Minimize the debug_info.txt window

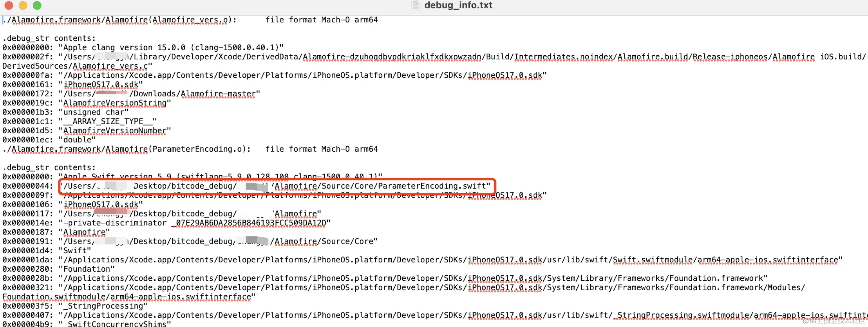[23, 5]
